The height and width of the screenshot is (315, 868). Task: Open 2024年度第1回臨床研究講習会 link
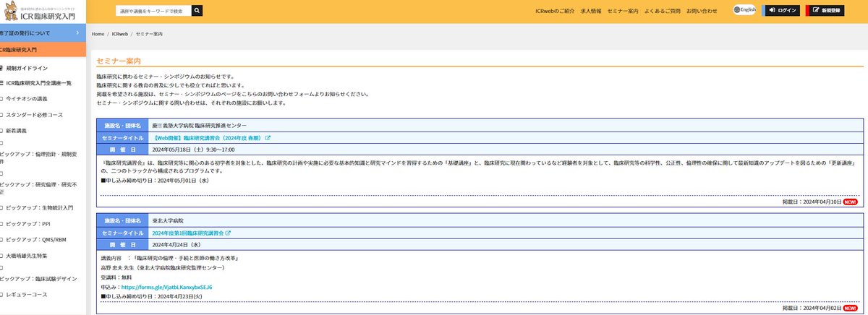point(188,233)
